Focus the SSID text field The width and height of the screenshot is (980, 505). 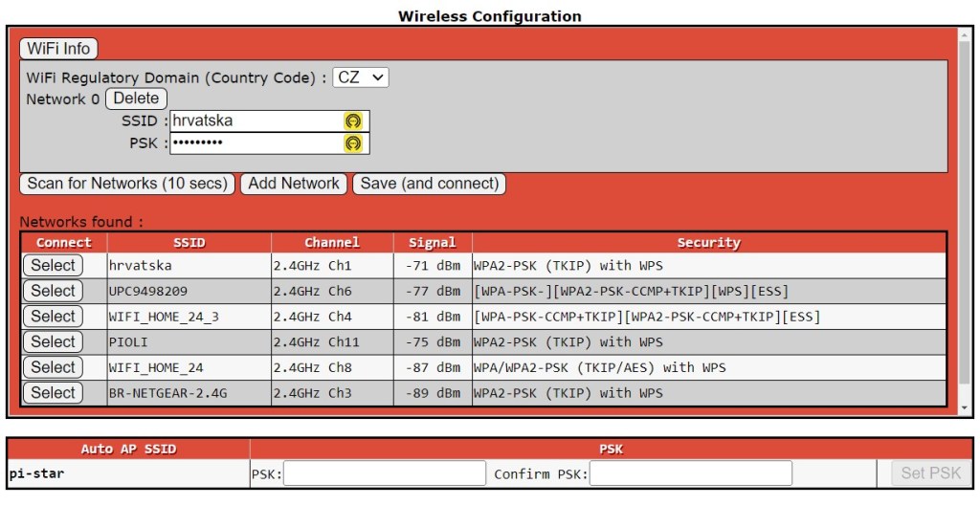pos(254,121)
